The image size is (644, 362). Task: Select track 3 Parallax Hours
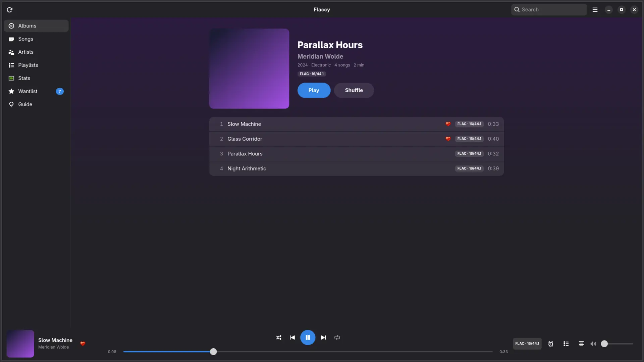357,154
